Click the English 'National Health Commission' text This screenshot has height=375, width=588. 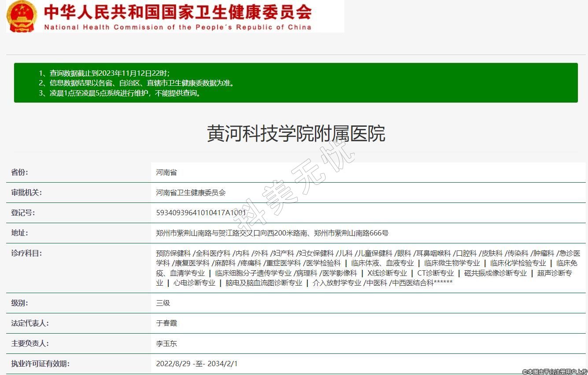(178, 27)
